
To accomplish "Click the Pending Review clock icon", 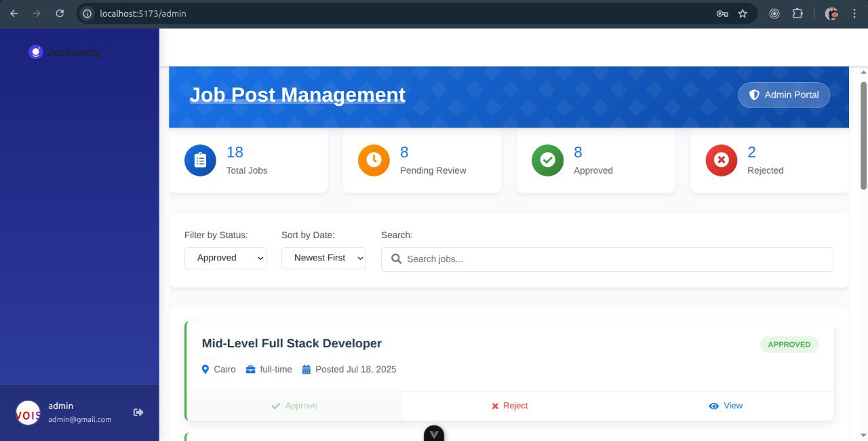I will pos(374,161).
